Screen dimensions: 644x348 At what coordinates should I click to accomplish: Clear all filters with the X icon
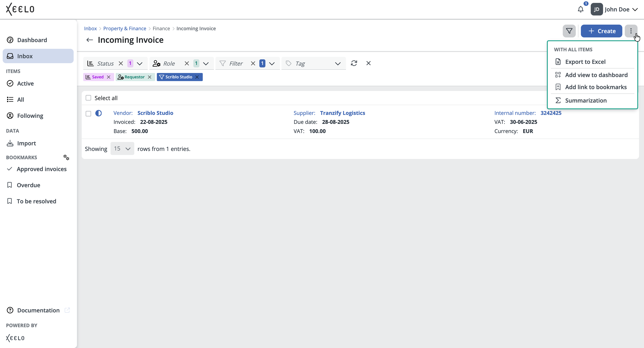[368, 63]
